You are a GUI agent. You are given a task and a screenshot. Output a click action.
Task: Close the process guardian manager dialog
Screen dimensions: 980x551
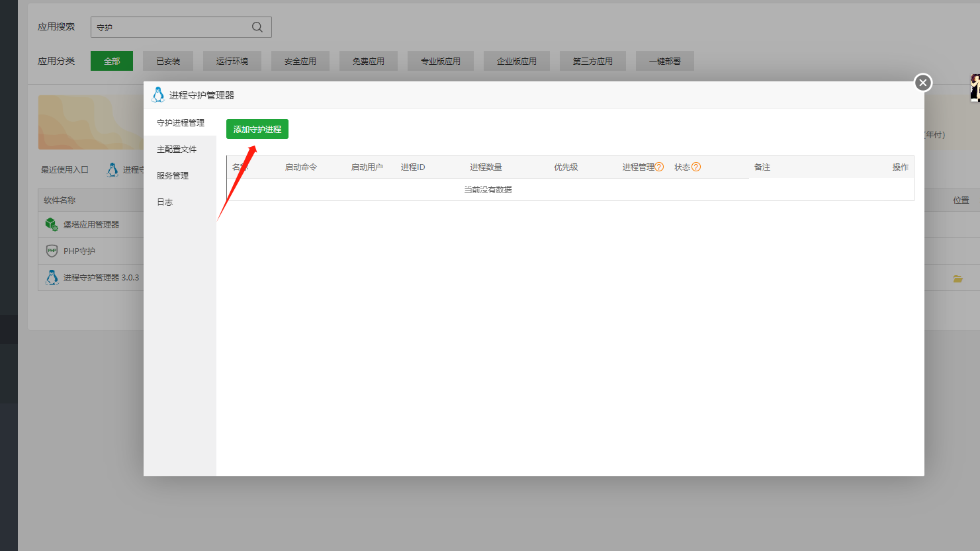point(923,83)
